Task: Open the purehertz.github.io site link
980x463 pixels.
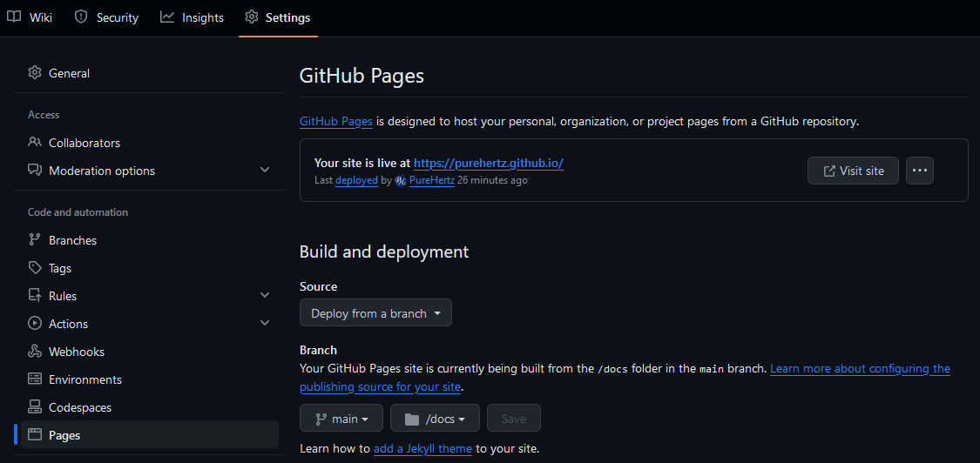Action: [x=489, y=163]
